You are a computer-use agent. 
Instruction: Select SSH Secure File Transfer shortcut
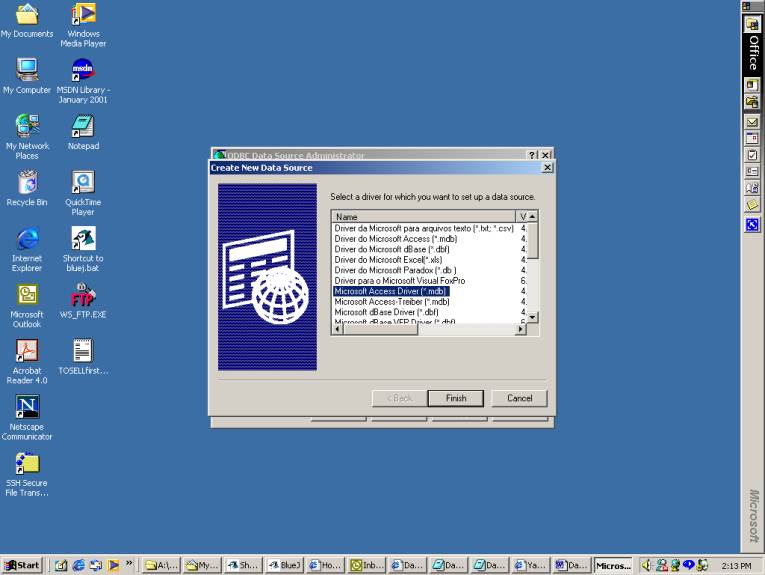click(27, 473)
